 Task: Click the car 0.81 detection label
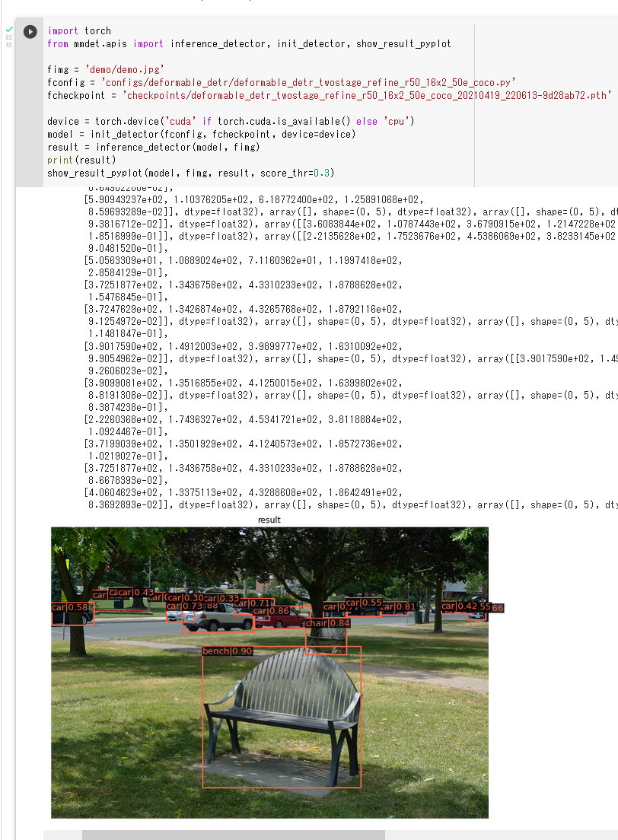pos(398,607)
